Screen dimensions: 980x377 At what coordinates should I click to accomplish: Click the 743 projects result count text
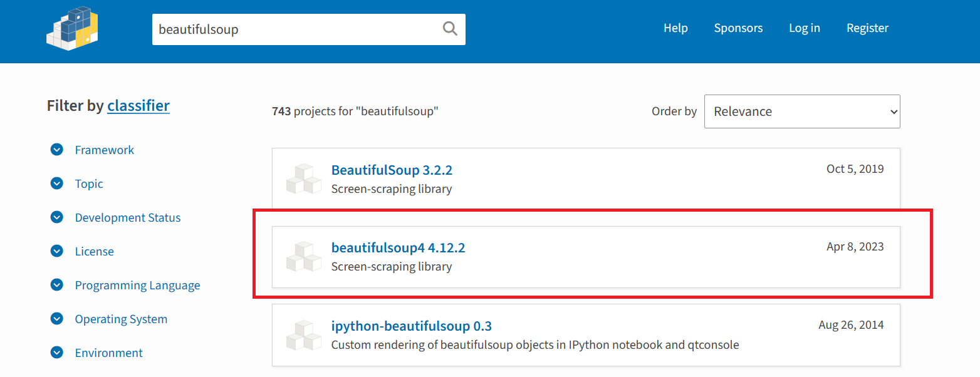pos(355,111)
